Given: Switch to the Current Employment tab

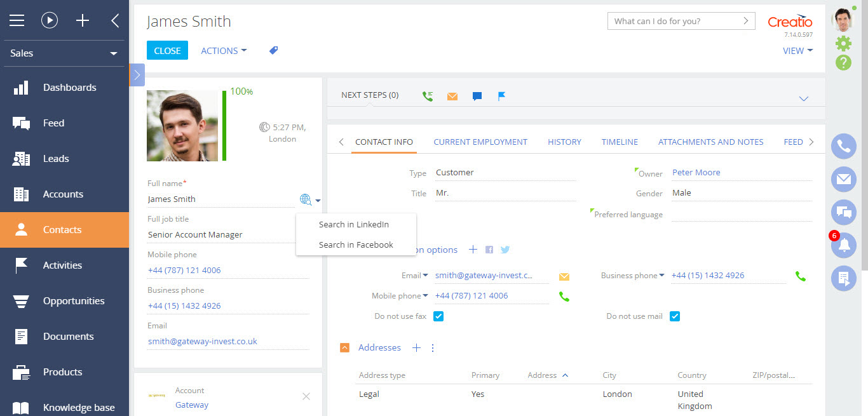Looking at the screenshot, I should pyautogui.click(x=480, y=142).
